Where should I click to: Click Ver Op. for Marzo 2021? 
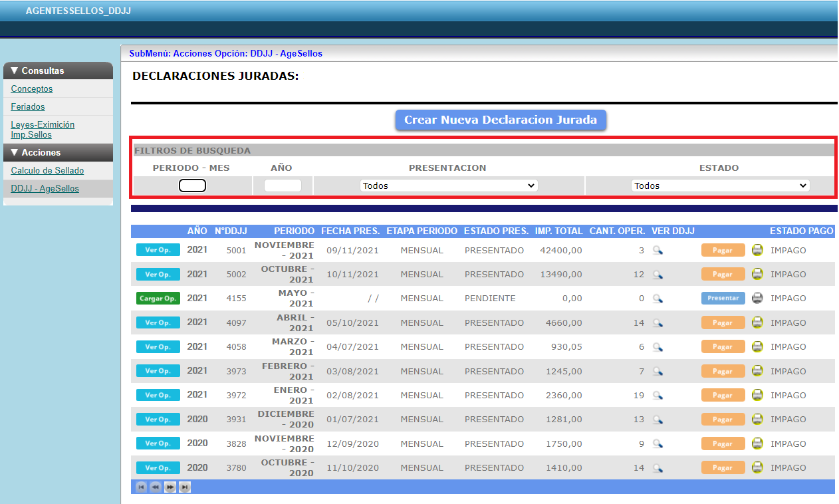point(158,346)
